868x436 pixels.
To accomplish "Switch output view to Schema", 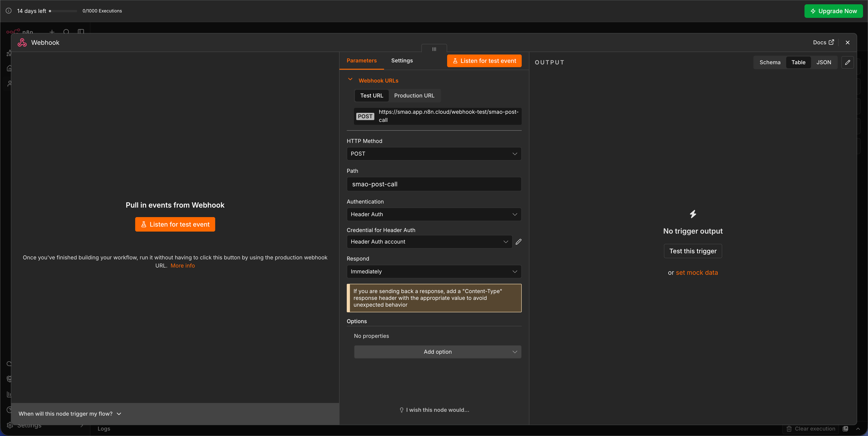I will (x=770, y=62).
